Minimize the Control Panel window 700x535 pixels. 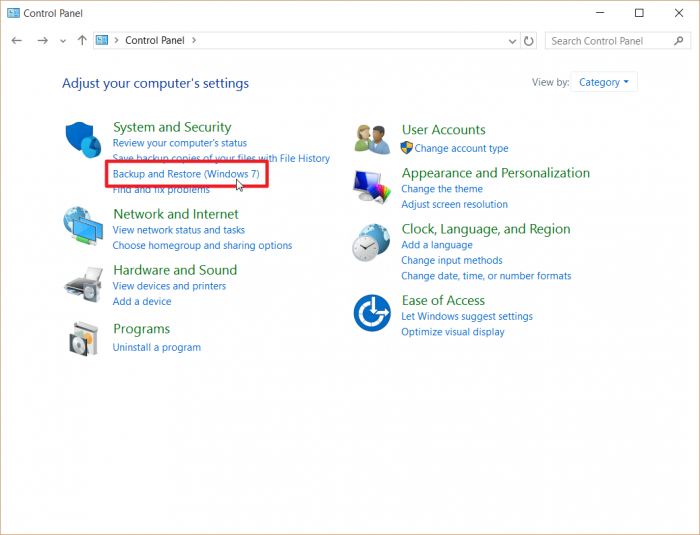[600, 13]
